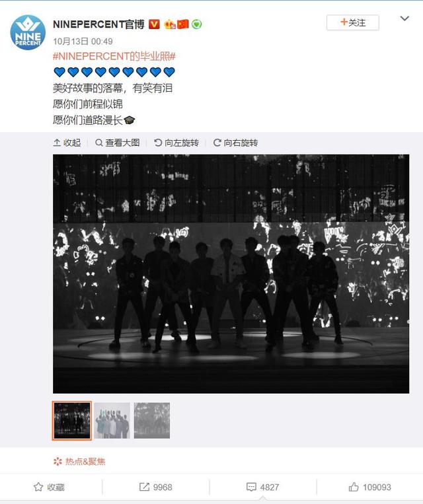Screen dimensions: 423x504
Task: Open the NINEPERCENT profile avatar
Action: tap(28, 32)
